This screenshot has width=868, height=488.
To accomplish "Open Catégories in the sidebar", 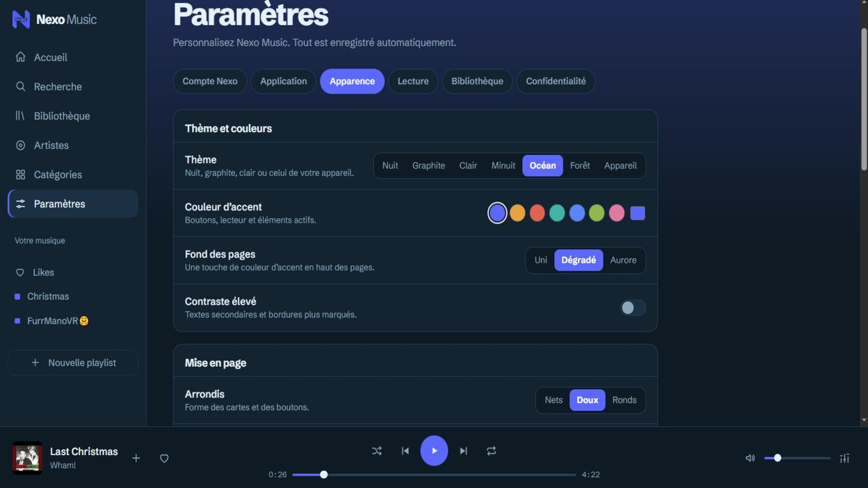I will (73, 175).
